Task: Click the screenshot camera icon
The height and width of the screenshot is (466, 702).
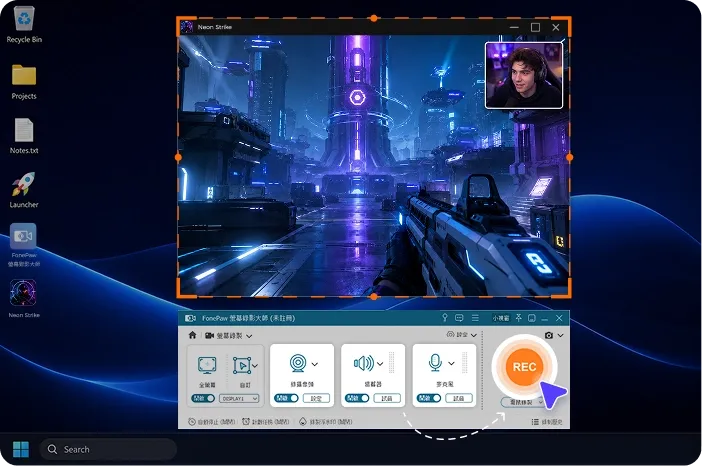Action: click(549, 335)
